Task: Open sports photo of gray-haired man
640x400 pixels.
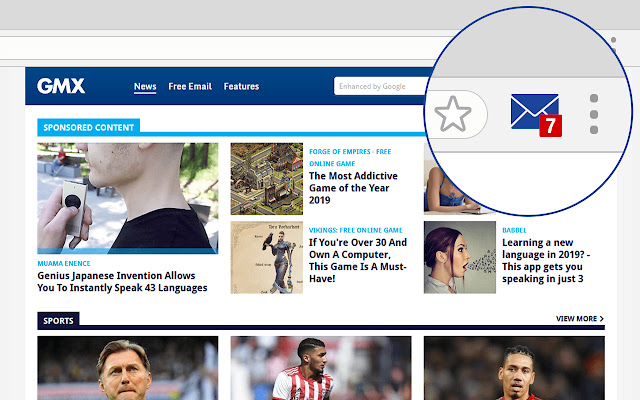Action: [127, 368]
